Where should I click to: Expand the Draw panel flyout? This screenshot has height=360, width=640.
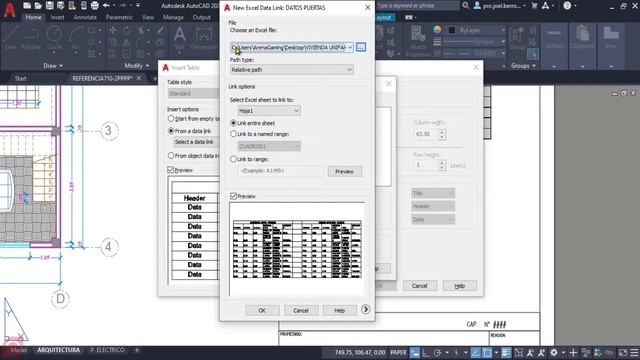(x=53, y=66)
